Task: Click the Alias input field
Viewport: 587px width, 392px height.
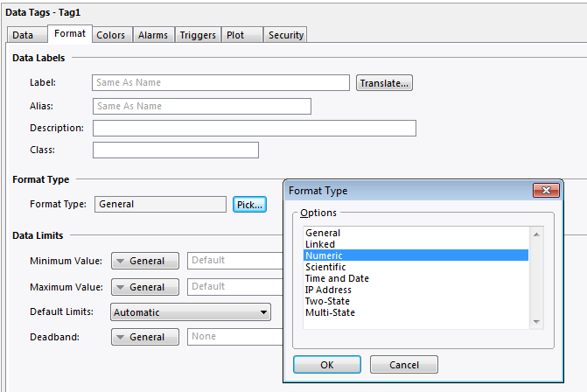Action: pyautogui.click(x=202, y=107)
